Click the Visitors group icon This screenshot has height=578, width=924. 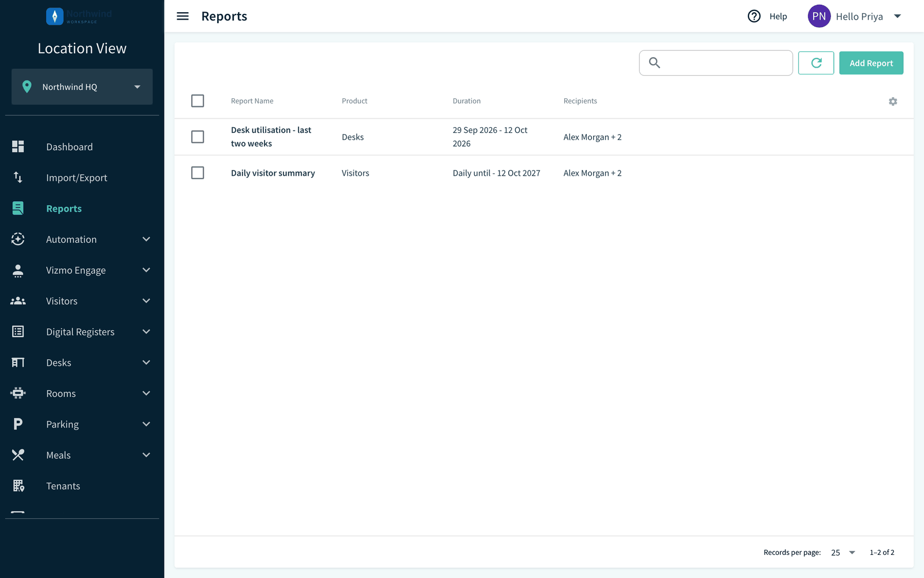coord(18,301)
